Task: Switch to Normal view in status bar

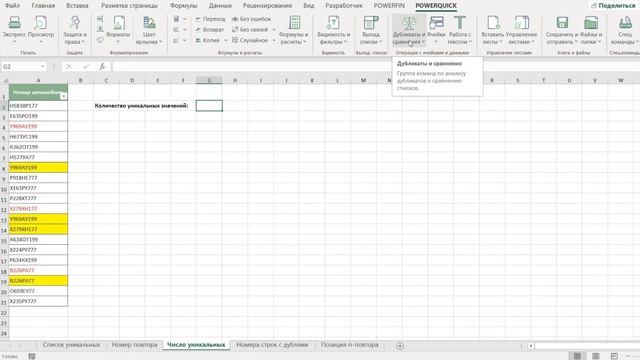Action: [577, 356]
